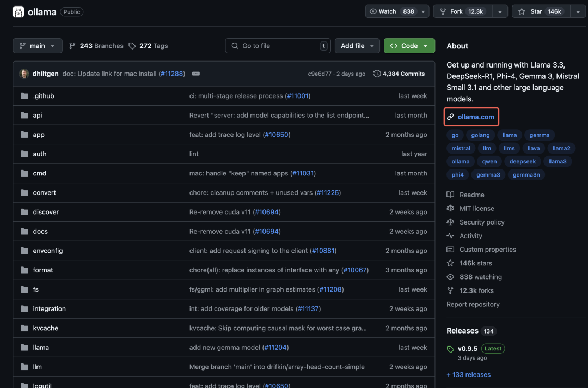Expand commit message ellipsis button
This screenshot has width=588, height=388.
tap(196, 74)
